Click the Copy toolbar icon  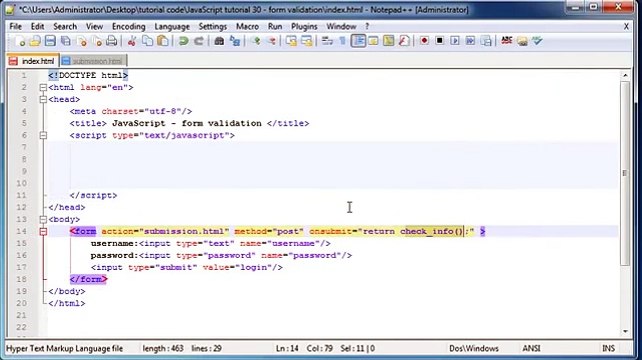pyautogui.click(x=147, y=41)
